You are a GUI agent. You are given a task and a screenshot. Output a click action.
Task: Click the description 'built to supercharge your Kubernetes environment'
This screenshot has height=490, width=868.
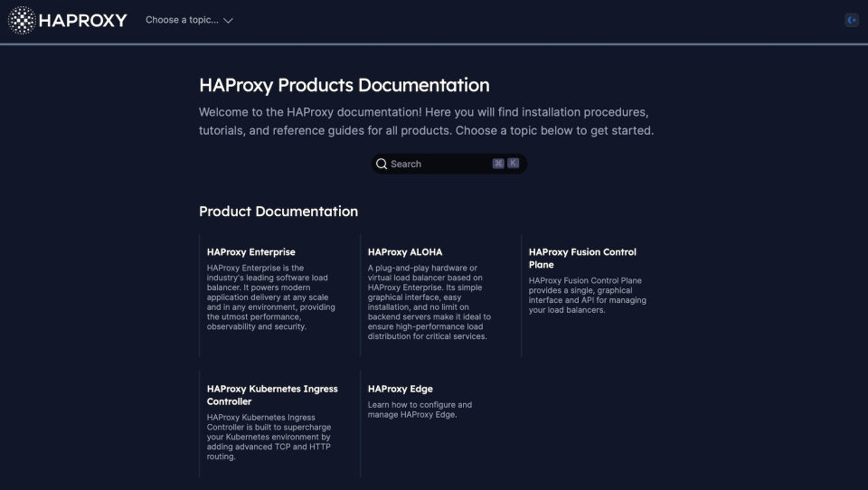[x=269, y=437]
